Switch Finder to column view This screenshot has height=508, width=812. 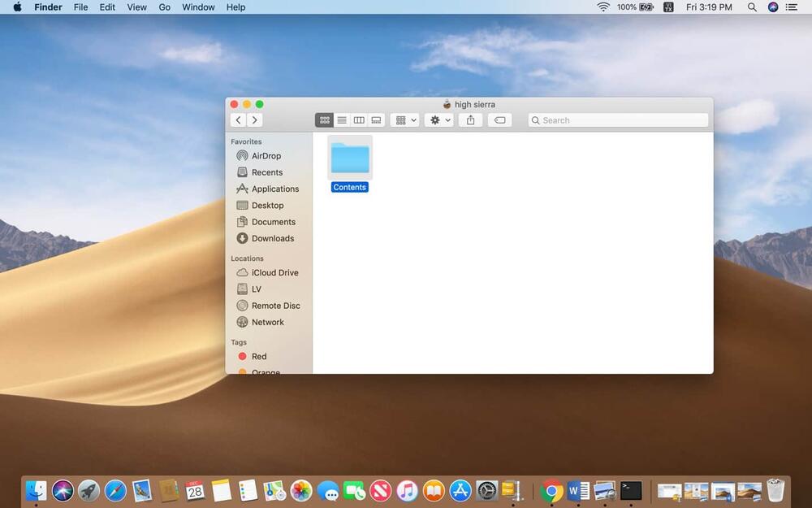359,120
